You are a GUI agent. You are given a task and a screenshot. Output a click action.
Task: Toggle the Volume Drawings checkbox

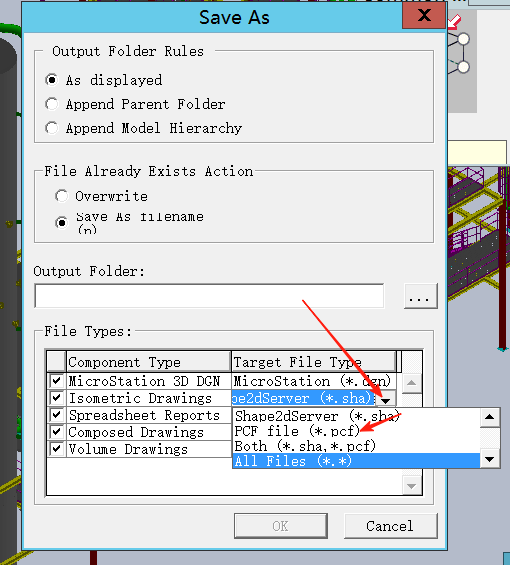57,449
